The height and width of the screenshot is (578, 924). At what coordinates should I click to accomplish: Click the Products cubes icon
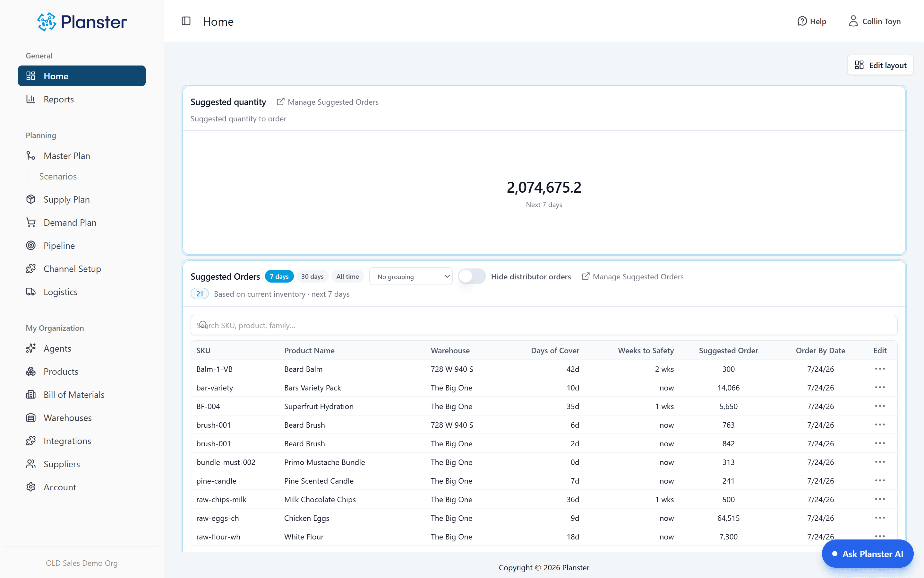(x=31, y=371)
